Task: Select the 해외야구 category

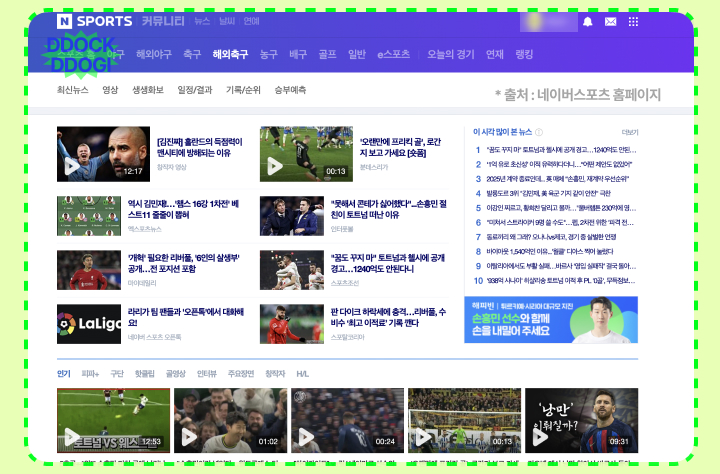Action: (154, 54)
